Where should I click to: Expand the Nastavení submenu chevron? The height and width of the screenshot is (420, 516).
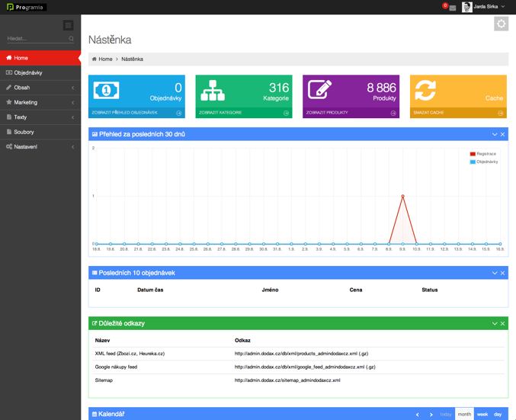(x=72, y=147)
